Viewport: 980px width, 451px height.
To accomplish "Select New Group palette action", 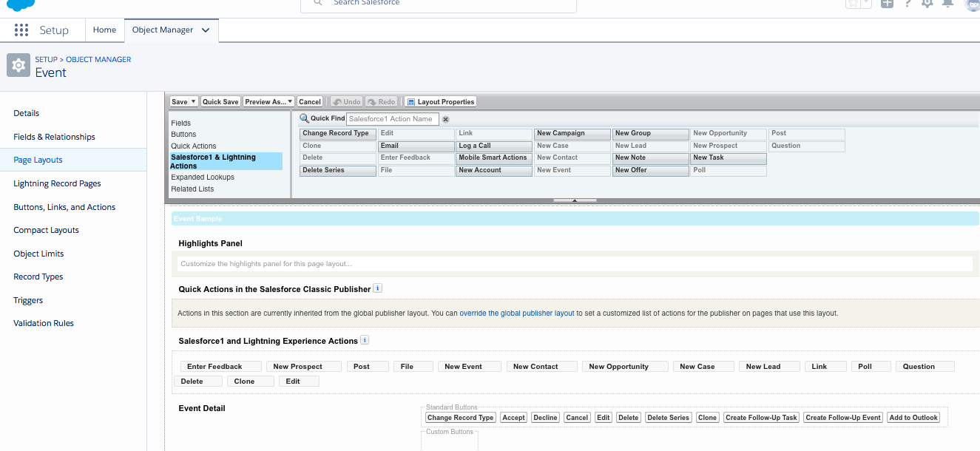I will click(x=651, y=134).
